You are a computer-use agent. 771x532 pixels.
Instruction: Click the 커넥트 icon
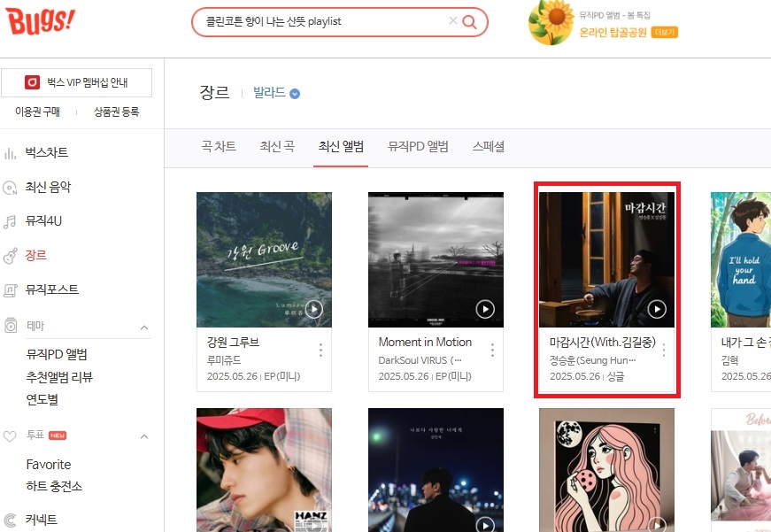[10, 520]
